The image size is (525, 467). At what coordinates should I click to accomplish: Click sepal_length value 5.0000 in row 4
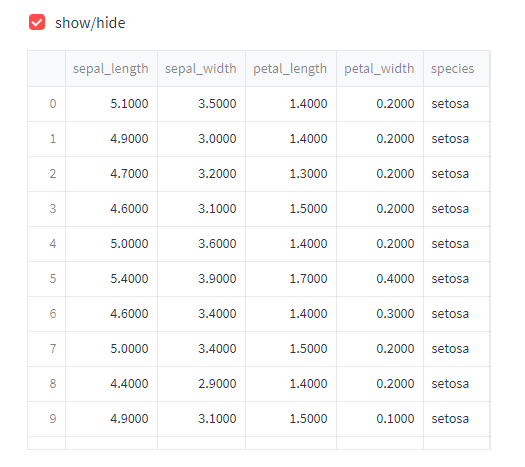(x=129, y=244)
